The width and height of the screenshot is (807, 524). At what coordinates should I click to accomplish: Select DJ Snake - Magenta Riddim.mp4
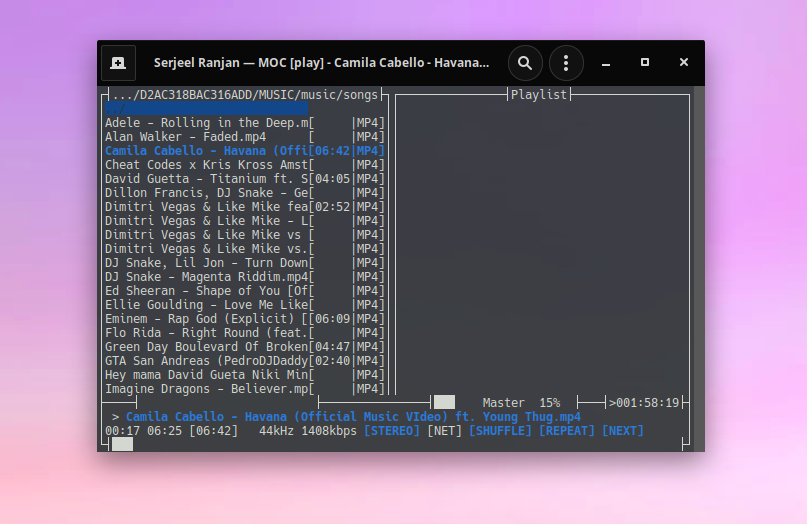coord(244,276)
